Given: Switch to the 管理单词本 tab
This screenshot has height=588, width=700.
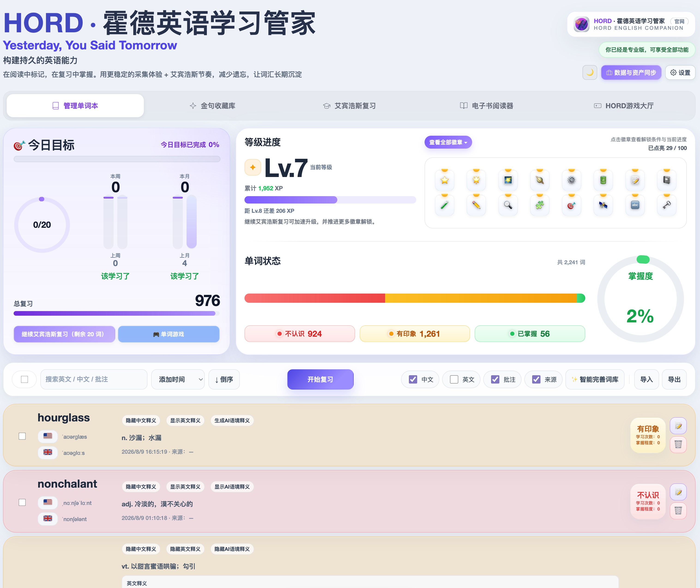Looking at the screenshot, I should click(75, 106).
